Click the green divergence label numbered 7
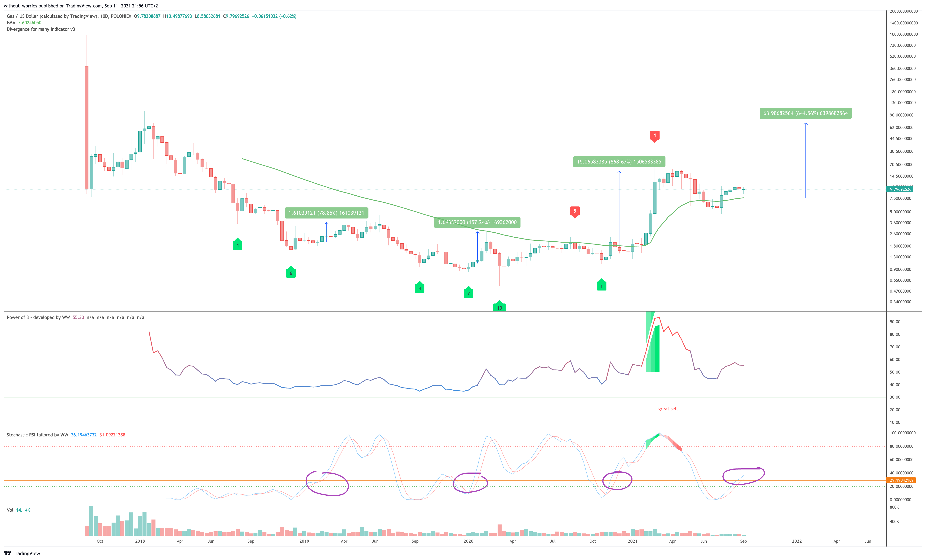Screen dimensions: 926x560 468,292
